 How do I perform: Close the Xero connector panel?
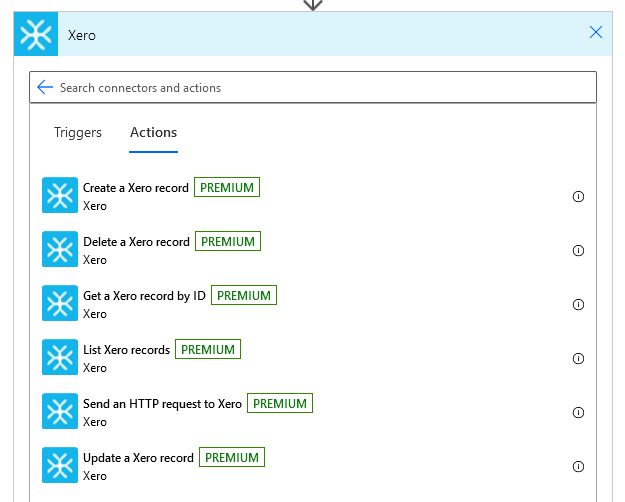pos(596,32)
